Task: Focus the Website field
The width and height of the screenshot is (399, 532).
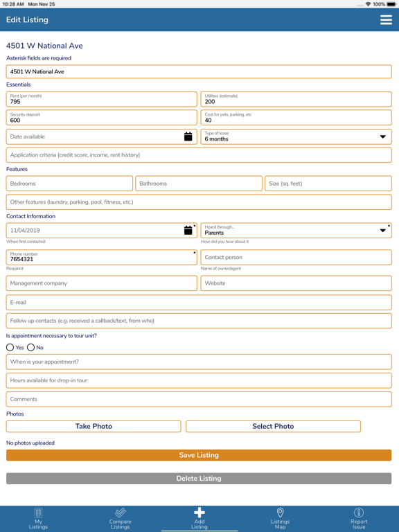Action: point(296,283)
